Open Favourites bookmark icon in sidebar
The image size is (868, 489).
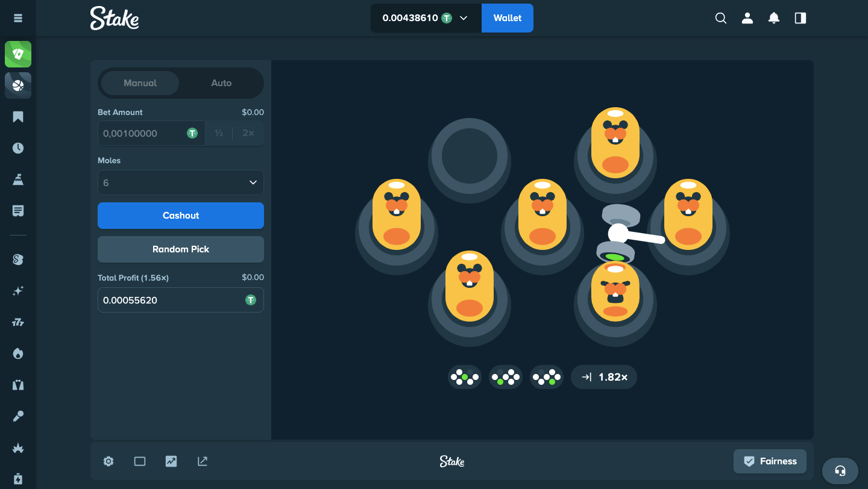tap(18, 117)
